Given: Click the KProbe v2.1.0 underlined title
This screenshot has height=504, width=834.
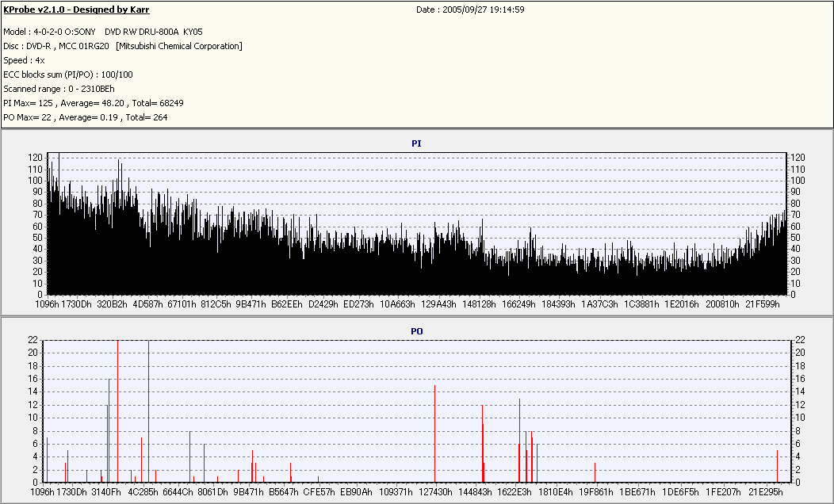Looking at the screenshot, I should (x=76, y=10).
